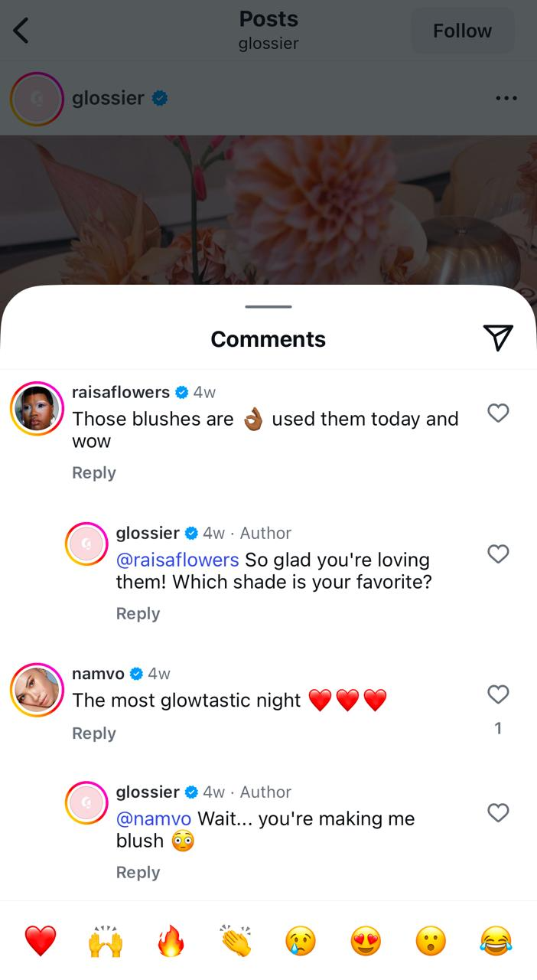The image size is (537, 980).
Task: Tap the back arrow icon
Action: (x=21, y=31)
